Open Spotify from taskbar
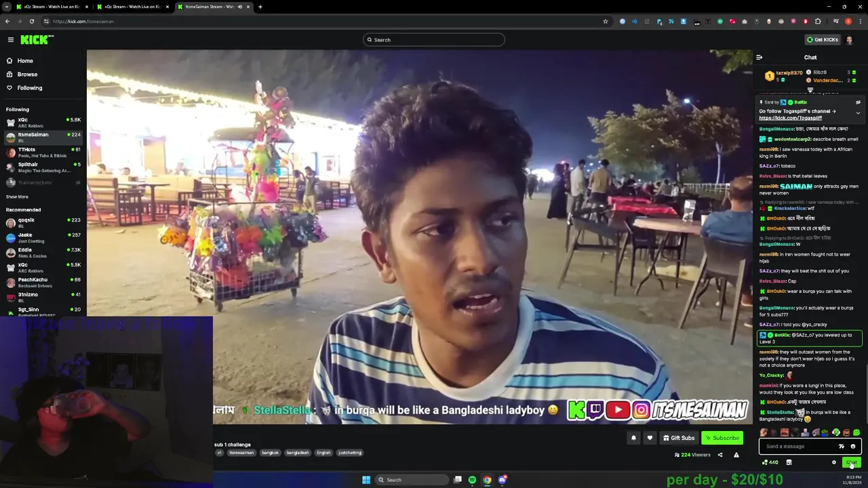The width and height of the screenshot is (868, 488). coord(472,480)
